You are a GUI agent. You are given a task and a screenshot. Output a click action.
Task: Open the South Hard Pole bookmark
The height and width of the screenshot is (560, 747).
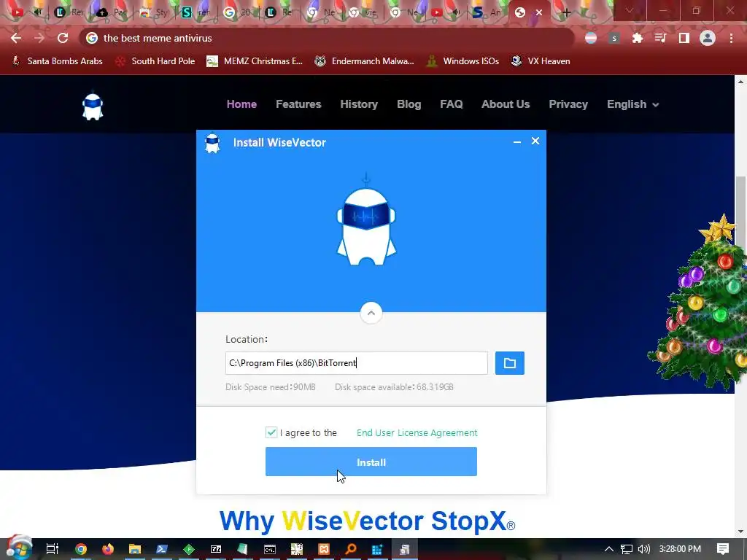point(155,61)
